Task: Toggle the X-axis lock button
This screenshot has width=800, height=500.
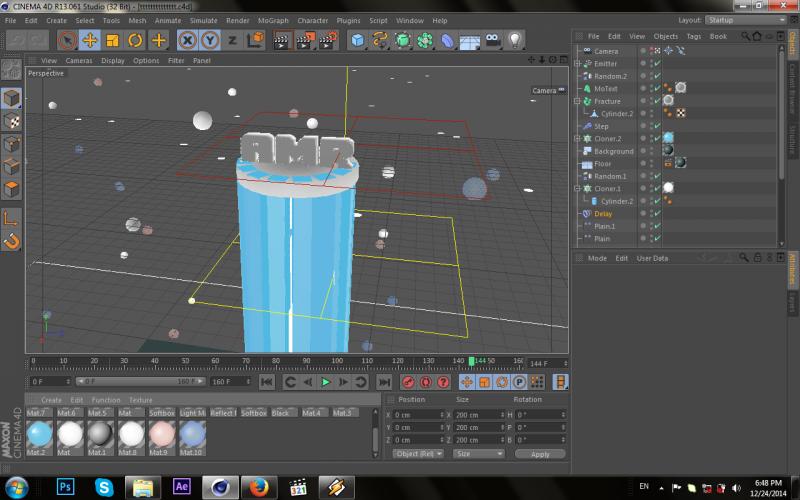Action: click(187, 41)
